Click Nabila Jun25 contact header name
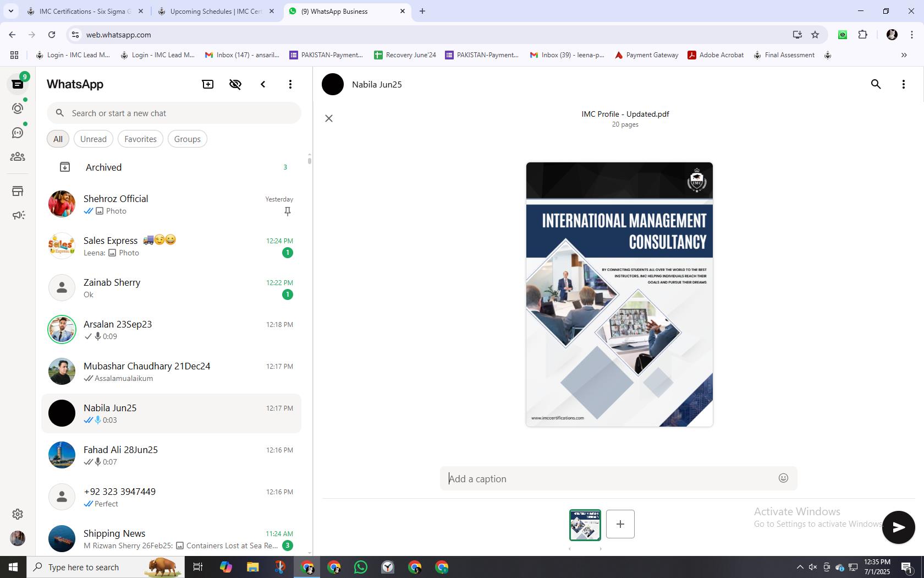This screenshot has width=924, height=578. [x=377, y=84]
